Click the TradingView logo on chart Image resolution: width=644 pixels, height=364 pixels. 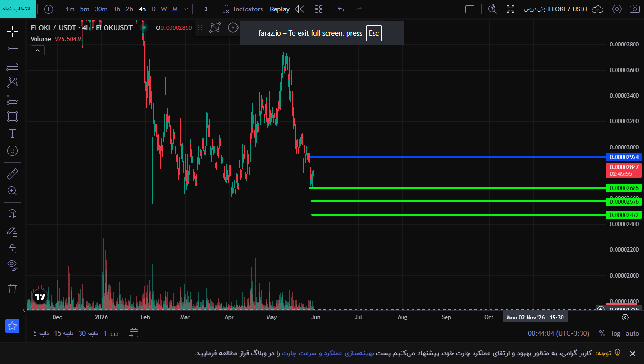coord(40,297)
